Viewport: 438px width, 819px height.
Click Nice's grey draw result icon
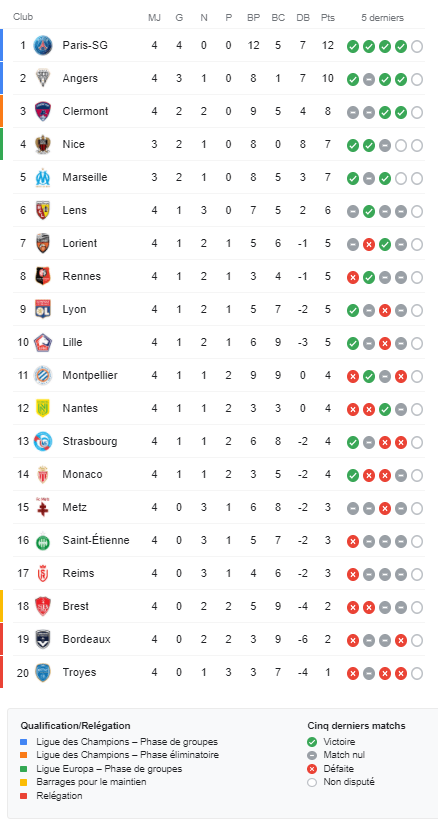tap(385, 146)
